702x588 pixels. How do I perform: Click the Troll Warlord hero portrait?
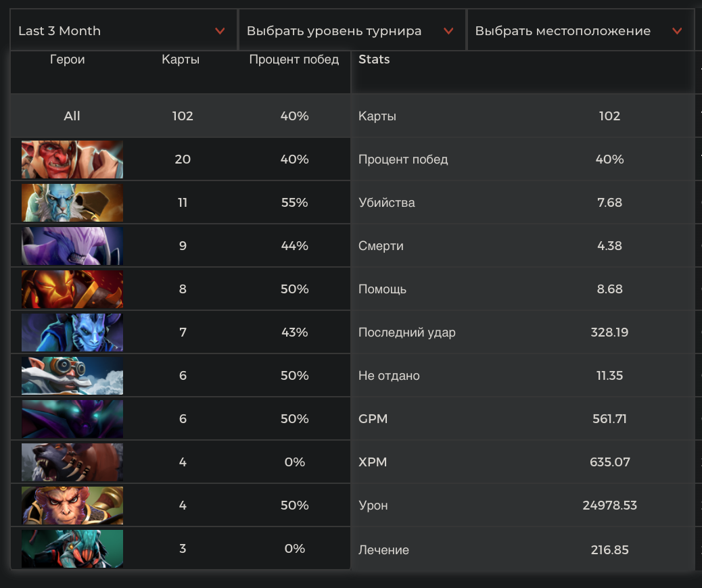tap(72, 160)
